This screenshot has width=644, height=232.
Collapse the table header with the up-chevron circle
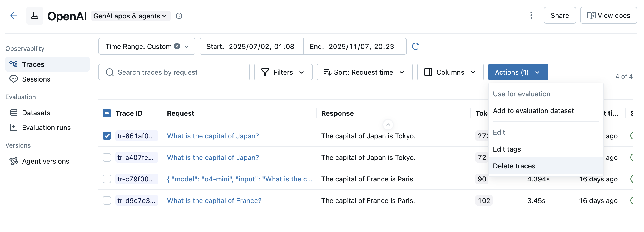[388, 124]
